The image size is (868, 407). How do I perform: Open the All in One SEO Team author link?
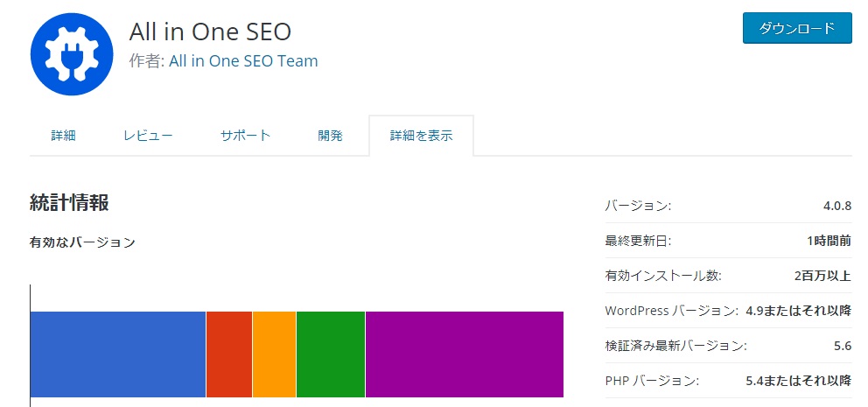point(243,61)
